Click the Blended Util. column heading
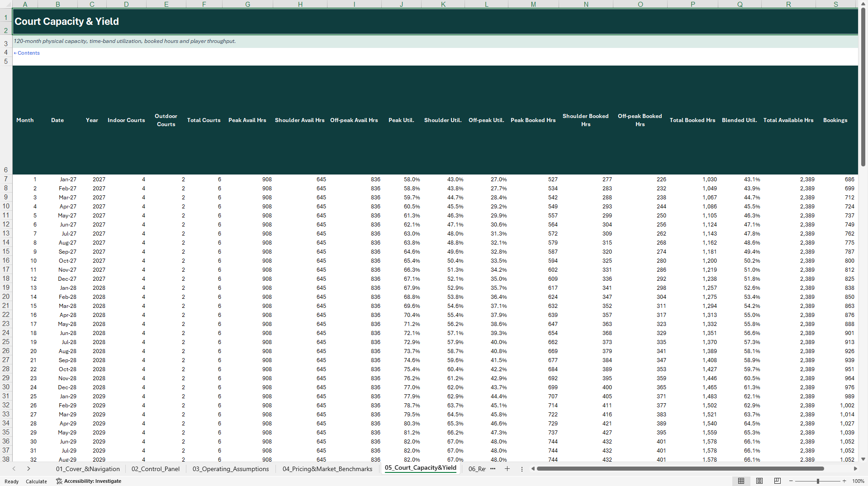This screenshot has width=868, height=486. click(740, 120)
